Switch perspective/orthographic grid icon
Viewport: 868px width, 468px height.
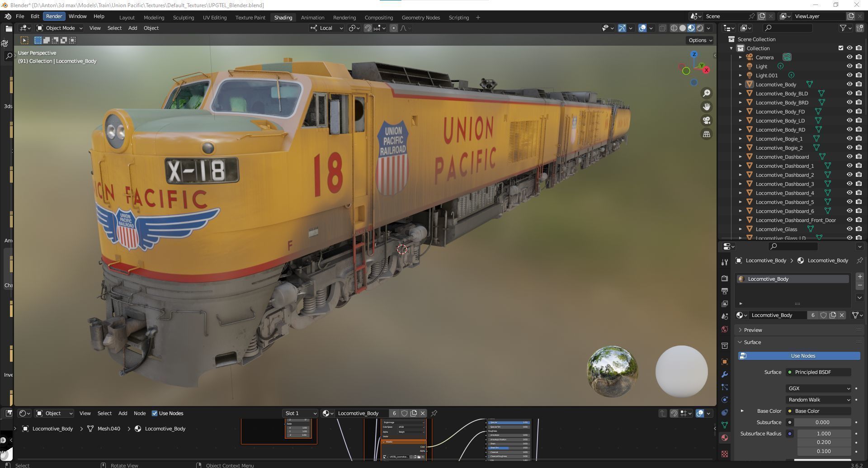tap(706, 134)
